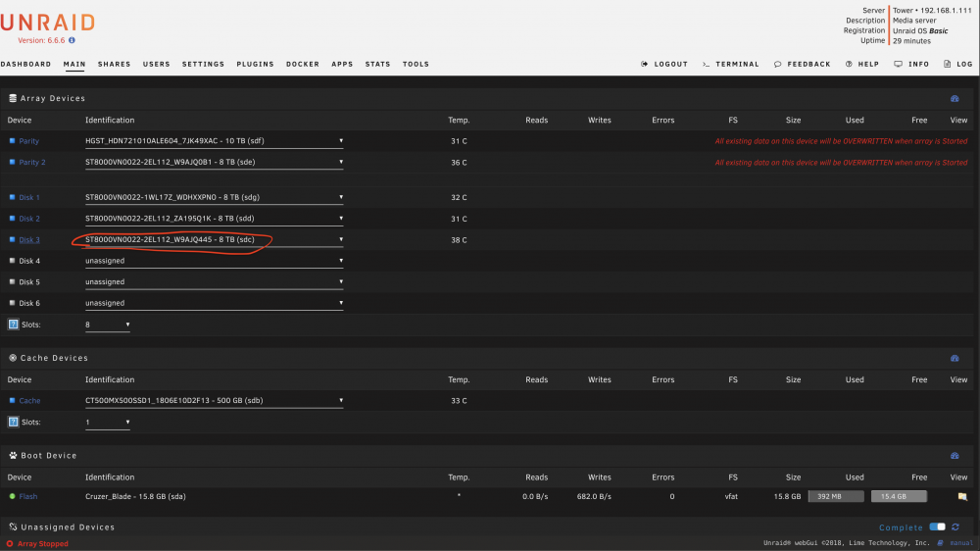Click the Boot Device paw icon
Image resolution: width=980 pixels, height=551 pixels.
coord(13,455)
